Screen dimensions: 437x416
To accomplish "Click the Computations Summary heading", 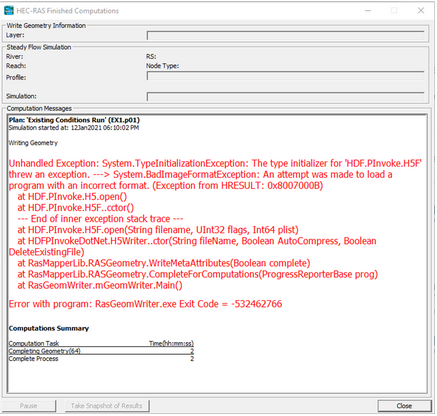I will point(49,328).
